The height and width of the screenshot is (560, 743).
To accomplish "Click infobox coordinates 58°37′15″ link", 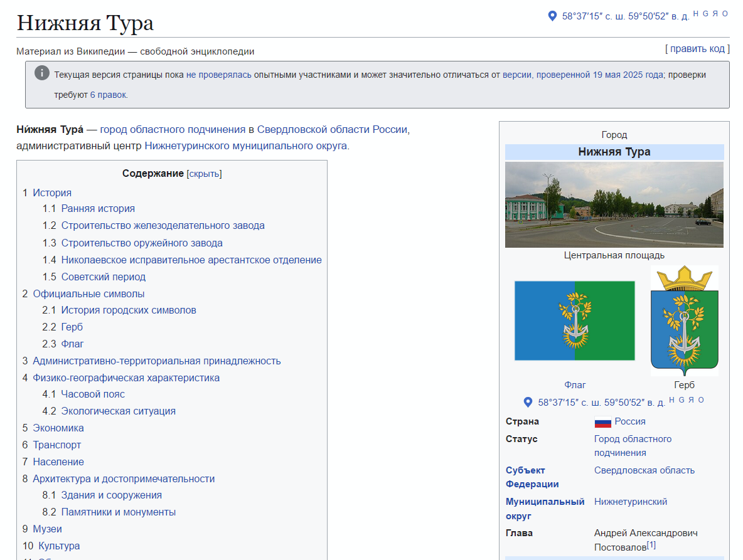I will pyautogui.click(x=601, y=403).
